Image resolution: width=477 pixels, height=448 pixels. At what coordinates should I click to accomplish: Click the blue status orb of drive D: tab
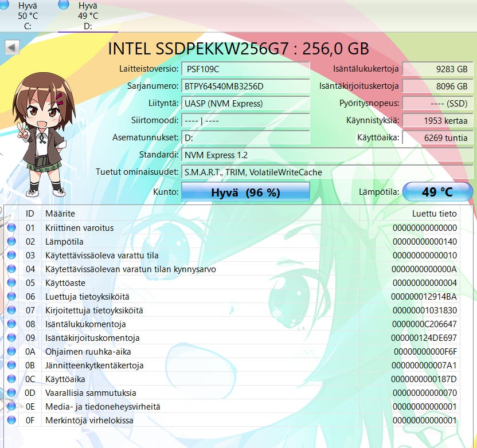(64, 4)
